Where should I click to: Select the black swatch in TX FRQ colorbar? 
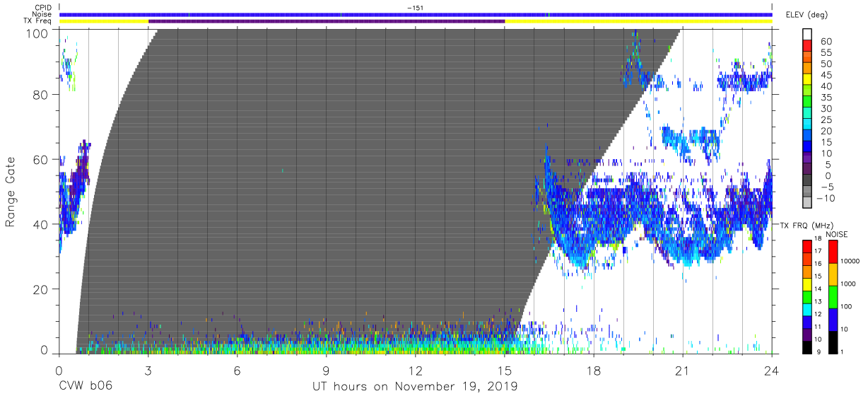tap(807, 347)
